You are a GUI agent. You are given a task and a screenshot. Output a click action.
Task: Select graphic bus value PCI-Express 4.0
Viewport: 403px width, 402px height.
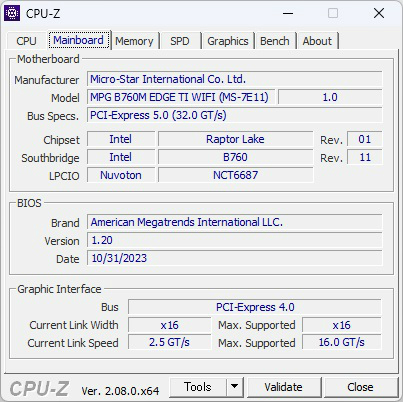click(255, 307)
